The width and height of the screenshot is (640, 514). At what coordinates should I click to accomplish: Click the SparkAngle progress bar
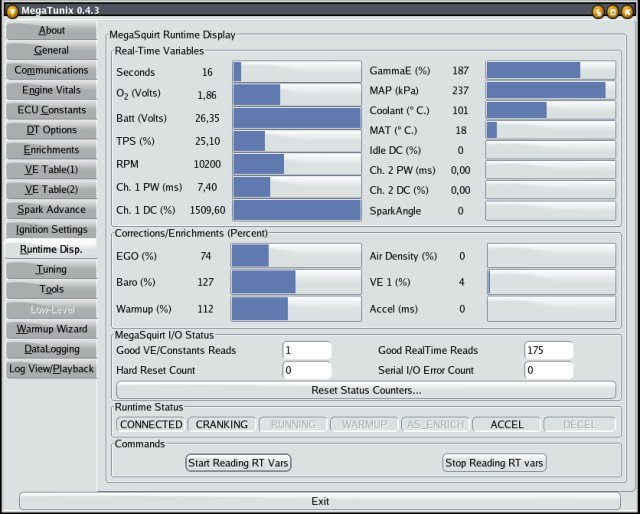(551, 211)
